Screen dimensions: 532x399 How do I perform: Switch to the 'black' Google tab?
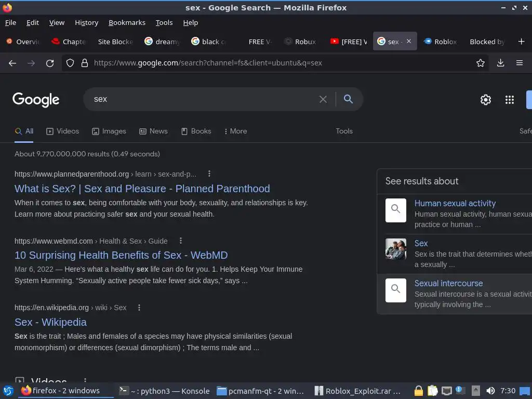tap(209, 42)
